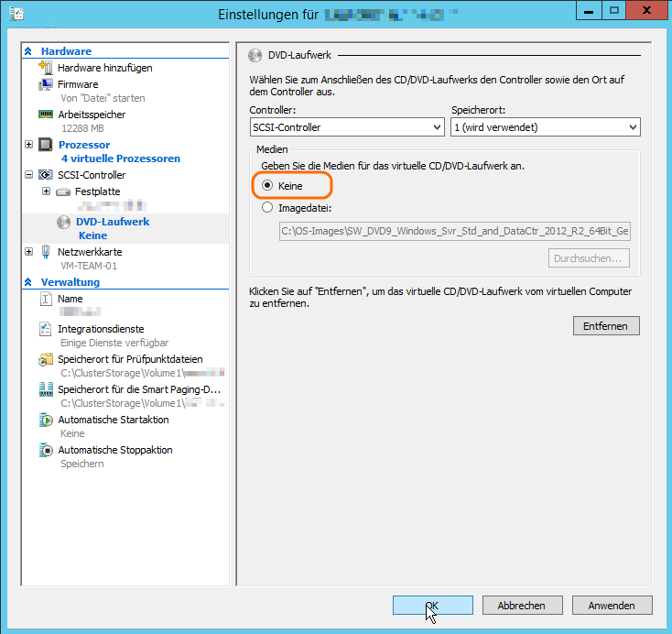The width and height of the screenshot is (672, 634).
Task: Select the Keine media radio button
Action: point(267,185)
